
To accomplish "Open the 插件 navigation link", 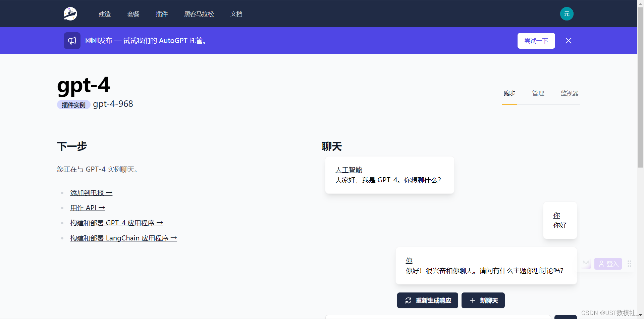I will pos(162,14).
